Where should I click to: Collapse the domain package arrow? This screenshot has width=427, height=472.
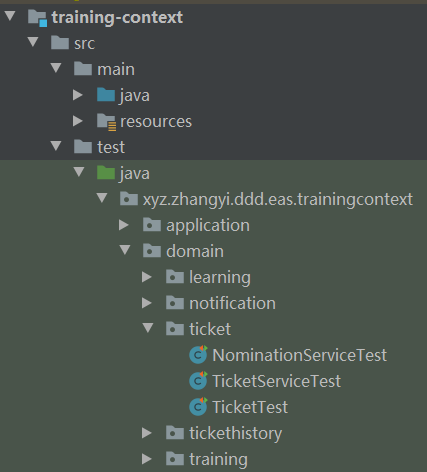[125, 250]
